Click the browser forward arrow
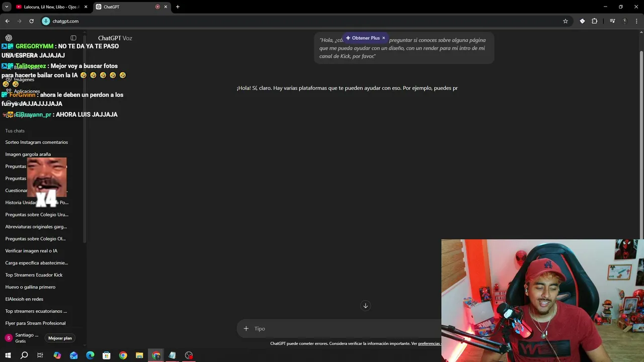644x362 pixels. tap(20, 21)
